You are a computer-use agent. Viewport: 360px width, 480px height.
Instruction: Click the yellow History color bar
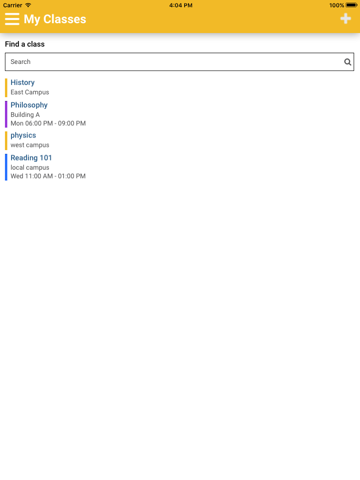[x=6, y=88]
